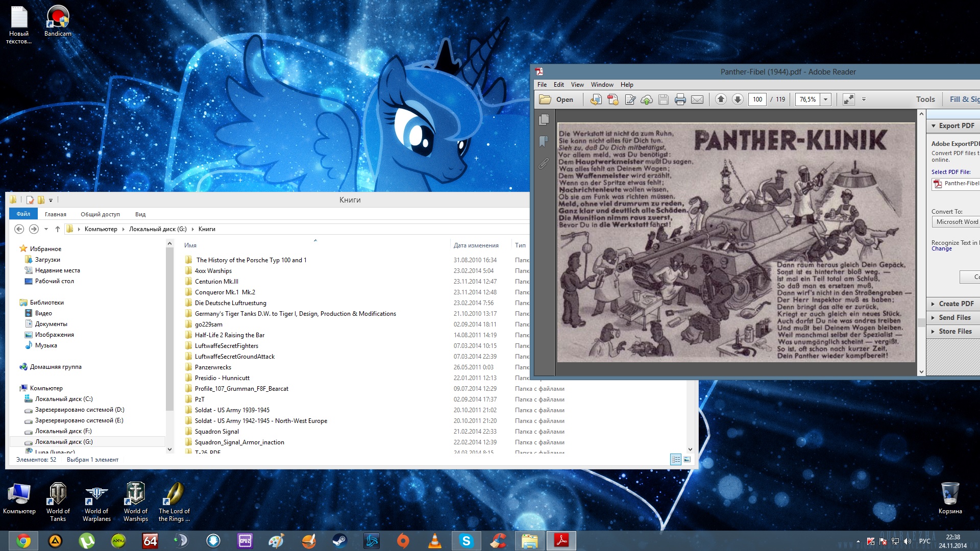Open the zoom level dropdown arrow
Image resolution: width=980 pixels, height=551 pixels.
[x=825, y=99]
